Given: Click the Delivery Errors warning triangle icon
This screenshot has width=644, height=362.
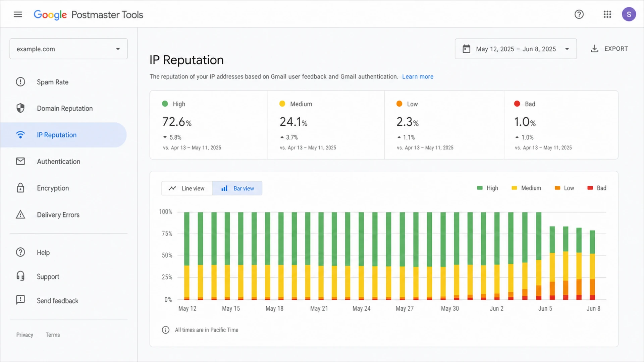Looking at the screenshot, I should coord(20,215).
